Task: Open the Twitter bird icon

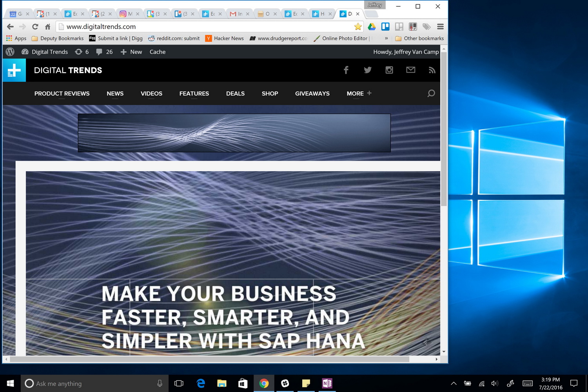Action: pyautogui.click(x=367, y=70)
